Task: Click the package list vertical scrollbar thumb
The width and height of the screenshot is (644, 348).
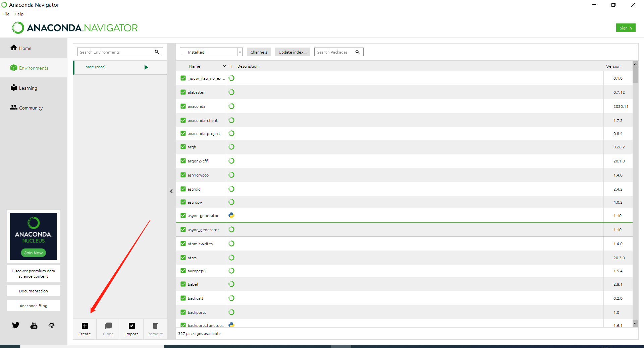Action: coord(635,75)
